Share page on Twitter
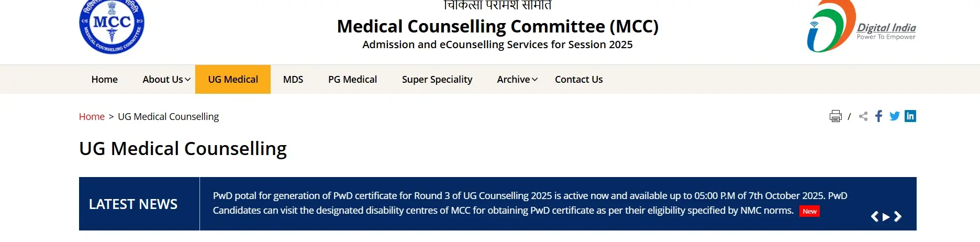Screen dimensions: 980x242 click(x=895, y=116)
